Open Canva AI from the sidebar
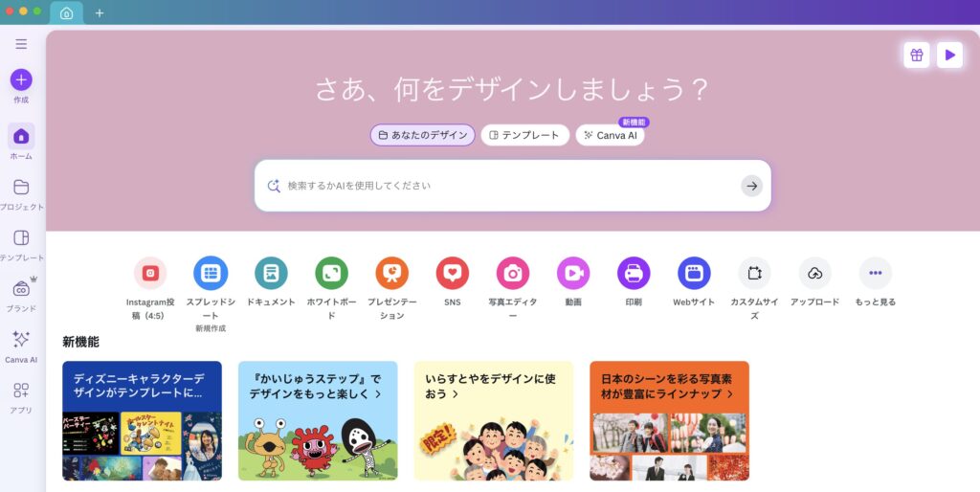 point(21,340)
